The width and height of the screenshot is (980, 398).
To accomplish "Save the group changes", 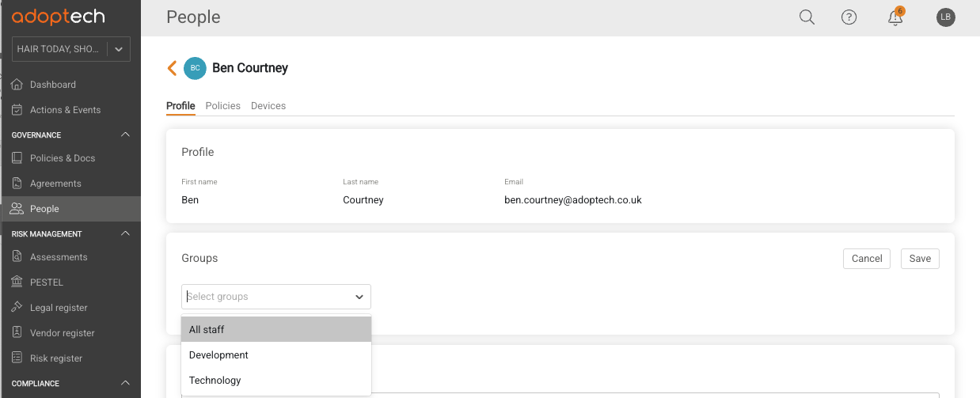I will click(x=920, y=259).
